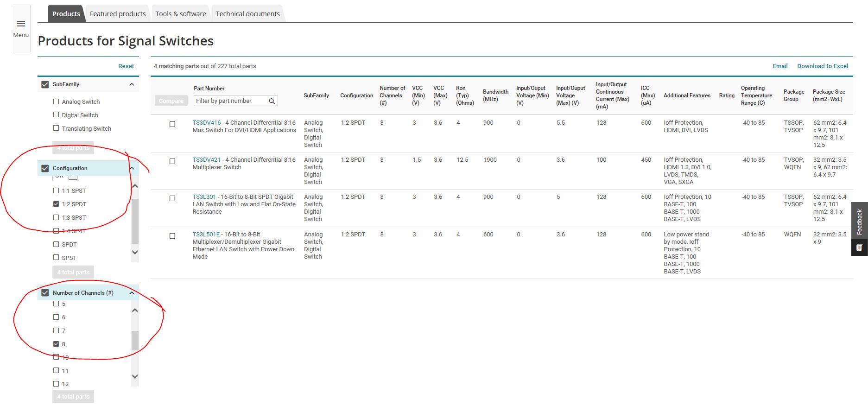Check the 12 channels option

pyautogui.click(x=56, y=384)
